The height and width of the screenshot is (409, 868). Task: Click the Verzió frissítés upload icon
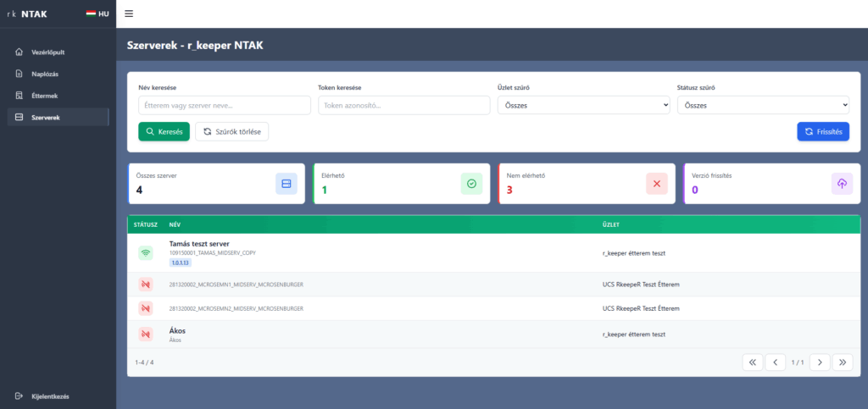(x=842, y=184)
